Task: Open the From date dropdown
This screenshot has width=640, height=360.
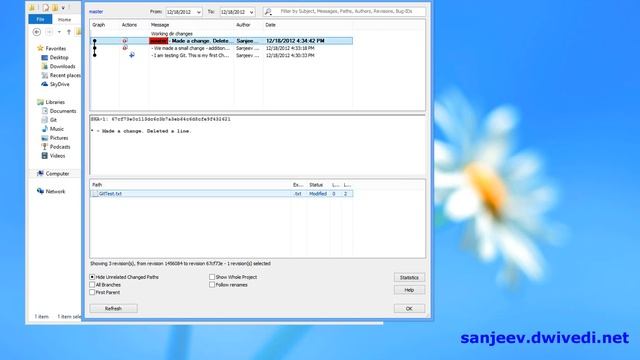Action: click(x=198, y=12)
